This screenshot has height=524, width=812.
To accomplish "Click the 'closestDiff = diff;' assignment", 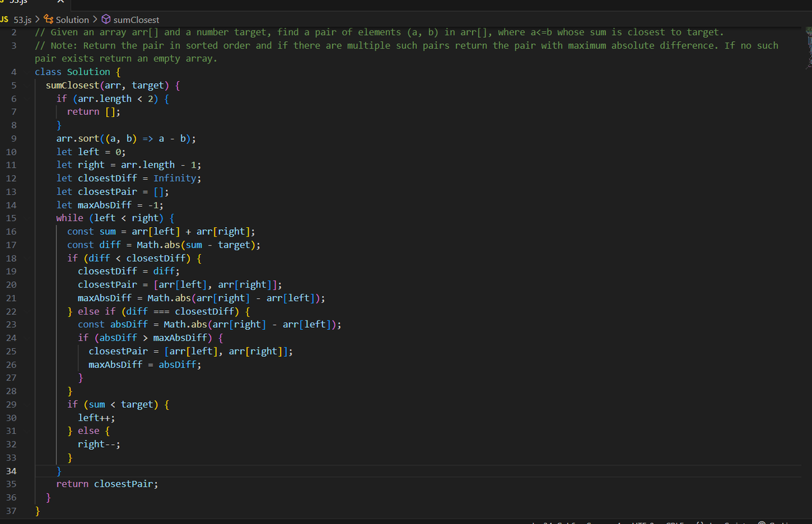I will click(129, 271).
